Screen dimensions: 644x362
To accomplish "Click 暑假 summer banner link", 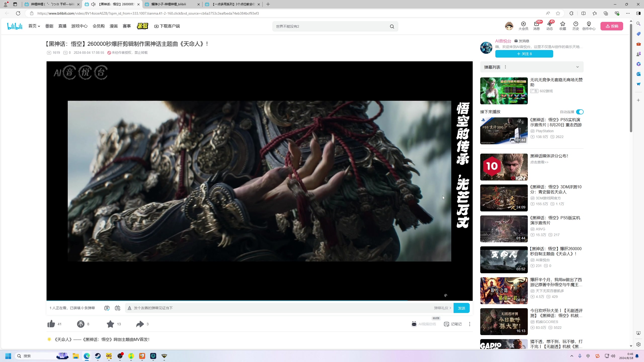I will [142, 26].
